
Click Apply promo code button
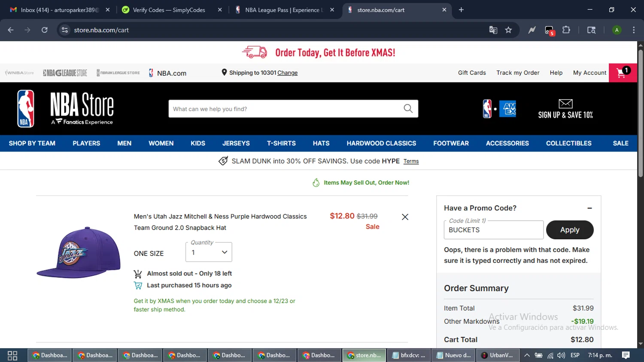click(x=570, y=230)
